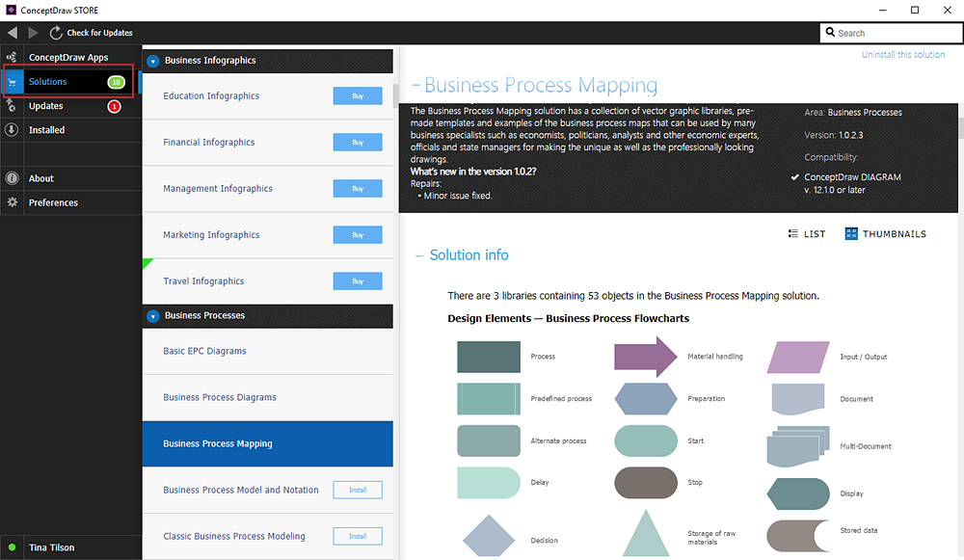
Task: Click the forward navigation arrow
Action: tap(34, 33)
